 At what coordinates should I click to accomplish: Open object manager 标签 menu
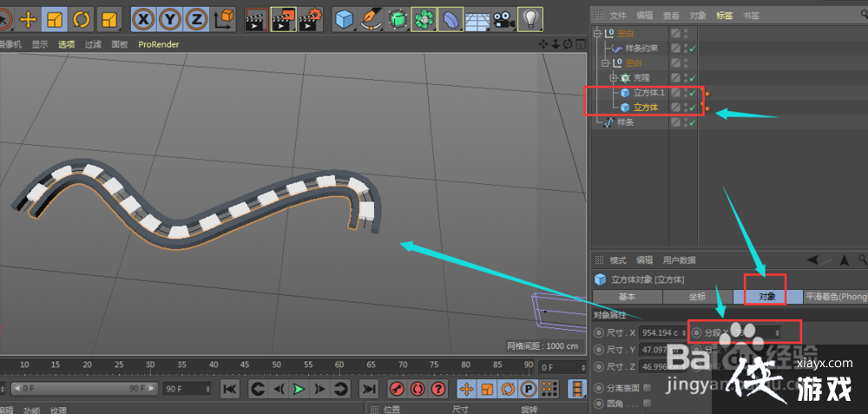pos(724,16)
